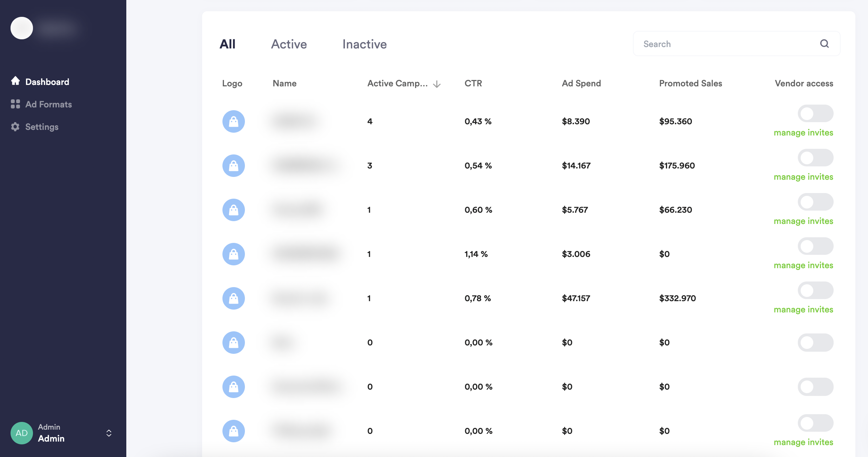Toggle vendor access for the $95.360 sales row
The width and height of the screenshot is (868, 457).
pos(815,113)
